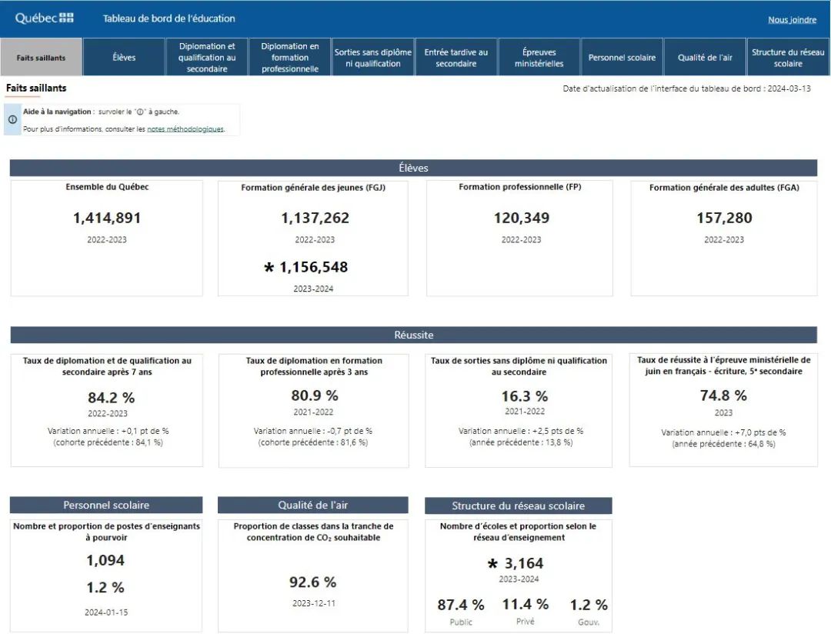Viewport: 831px width, 644px height.
Task: Open the Personnel scolaire tab
Action: [x=622, y=58]
